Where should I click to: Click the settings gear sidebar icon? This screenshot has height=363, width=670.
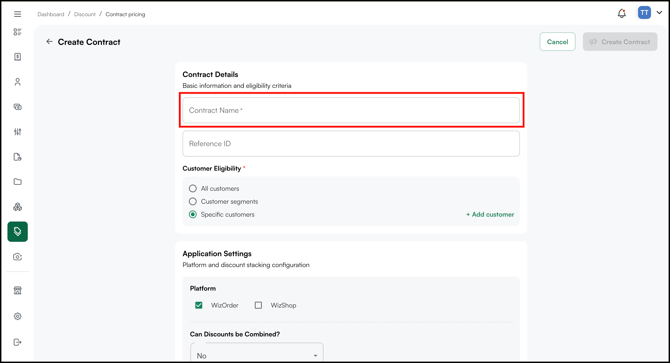tap(18, 316)
